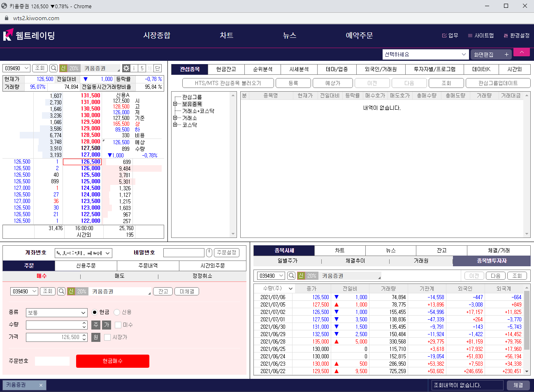Screen dimensions: 534x392
Task: Click the 미체결 button
Action: (187, 291)
